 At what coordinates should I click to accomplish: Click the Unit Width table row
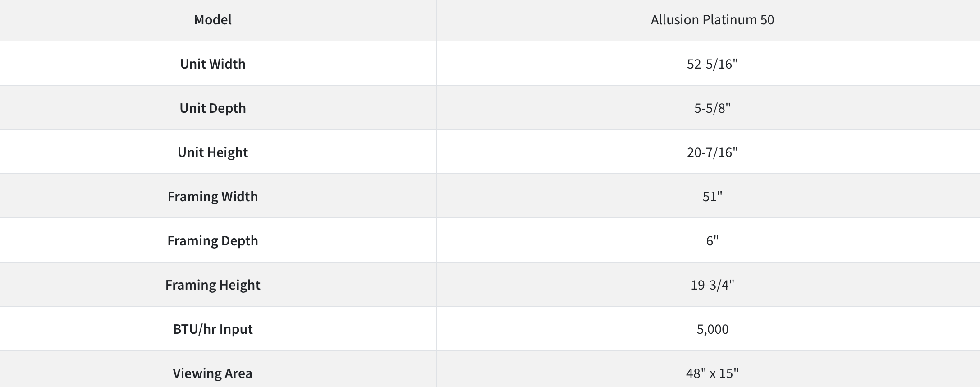point(490,64)
